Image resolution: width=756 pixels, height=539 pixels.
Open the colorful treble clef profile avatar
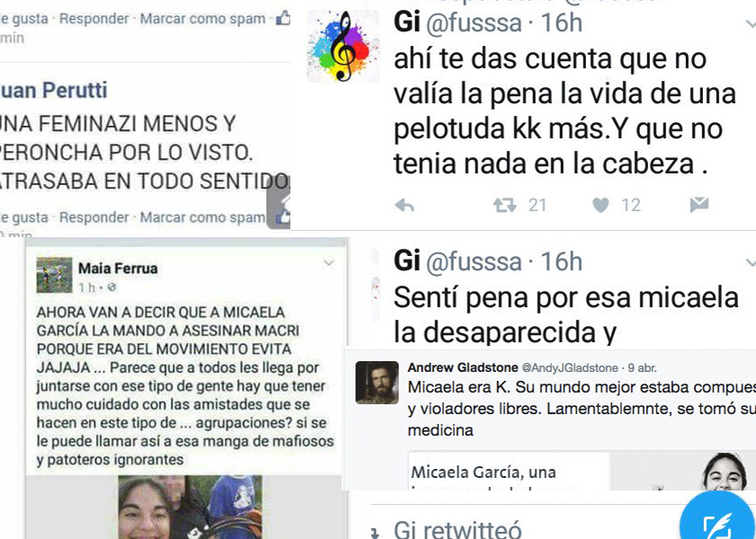342,46
